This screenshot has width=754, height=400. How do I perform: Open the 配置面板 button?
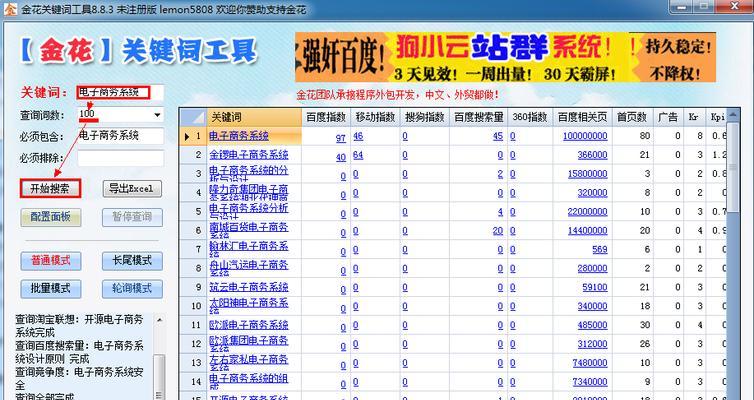pos(50,217)
